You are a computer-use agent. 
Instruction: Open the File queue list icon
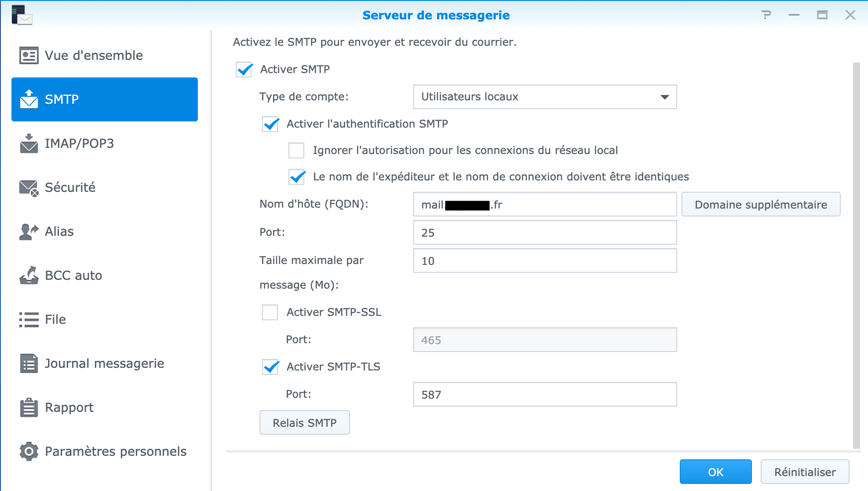(29, 319)
